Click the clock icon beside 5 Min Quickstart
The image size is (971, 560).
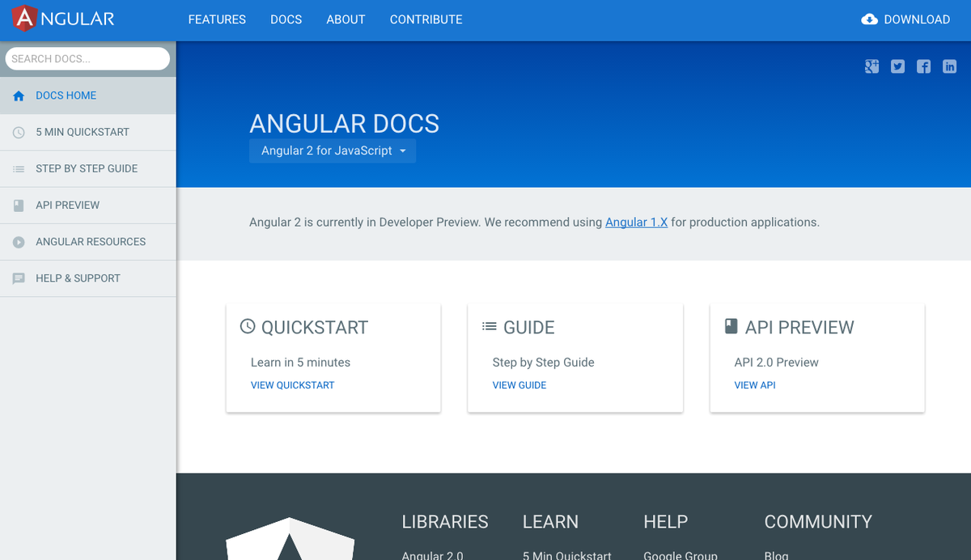tap(19, 132)
